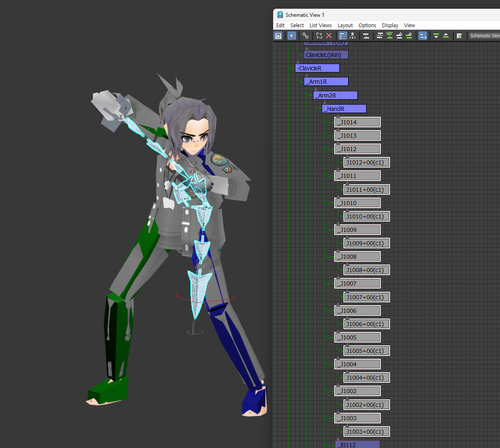500x448 pixels.
Task: Open Schematic View Preferences checkmark icon
Action: coord(459,36)
